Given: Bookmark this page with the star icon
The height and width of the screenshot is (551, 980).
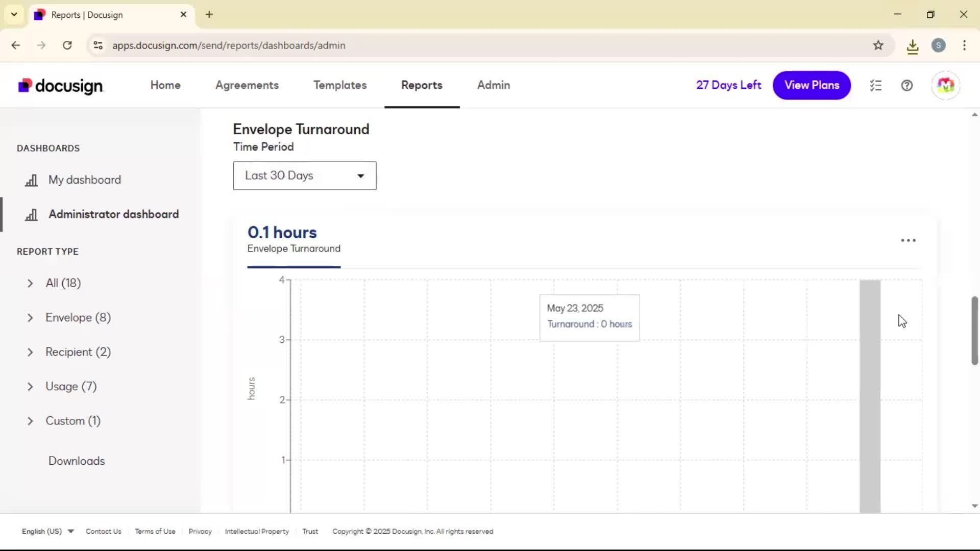Looking at the screenshot, I should pos(878,45).
